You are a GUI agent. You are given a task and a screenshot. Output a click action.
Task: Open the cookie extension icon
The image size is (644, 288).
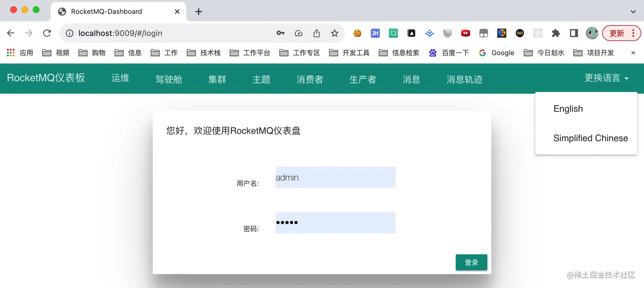click(357, 33)
